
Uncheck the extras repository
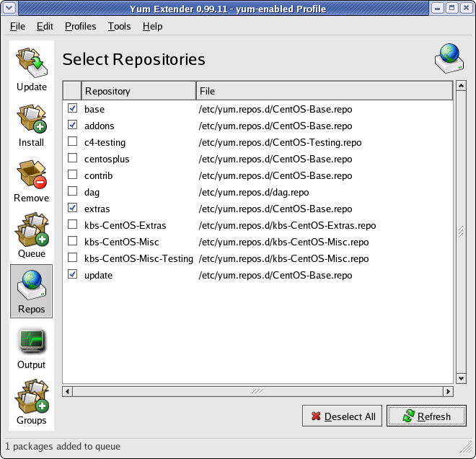pos(72,209)
